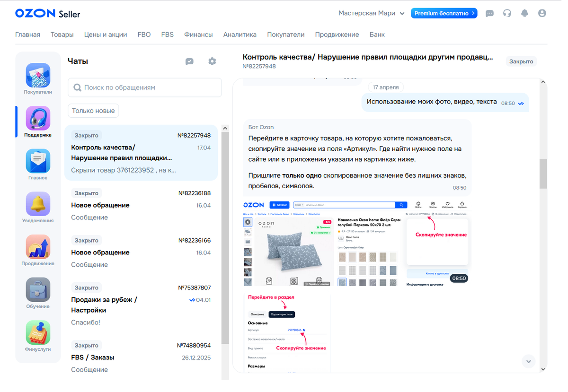Click the Чаты heading
The width and height of the screenshot is (568, 392).
click(78, 61)
